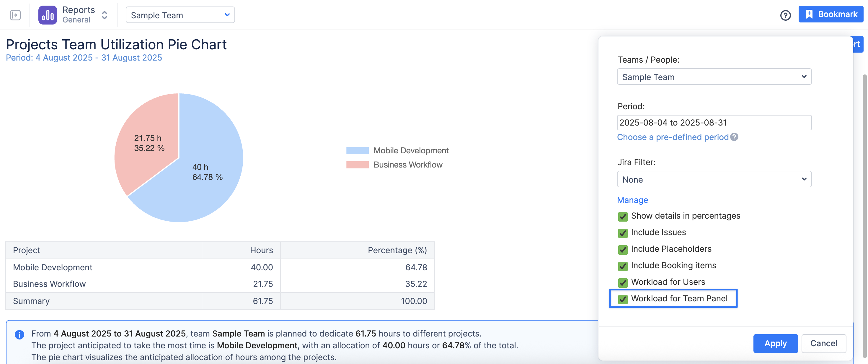The height and width of the screenshot is (364, 868).
Task: Click the Reports bar chart icon
Action: [x=48, y=15]
